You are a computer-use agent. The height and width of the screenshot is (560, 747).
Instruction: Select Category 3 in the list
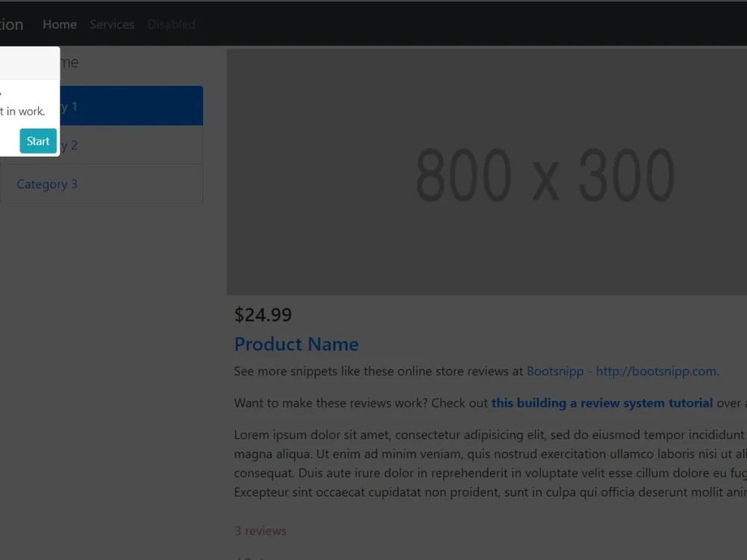(x=101, y=184)
